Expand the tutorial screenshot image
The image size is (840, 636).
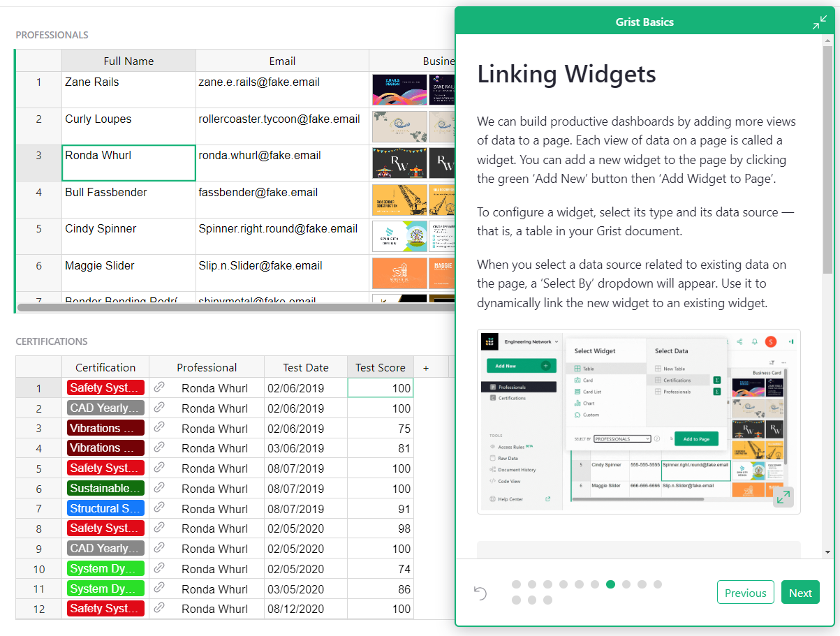click(783, 497)
